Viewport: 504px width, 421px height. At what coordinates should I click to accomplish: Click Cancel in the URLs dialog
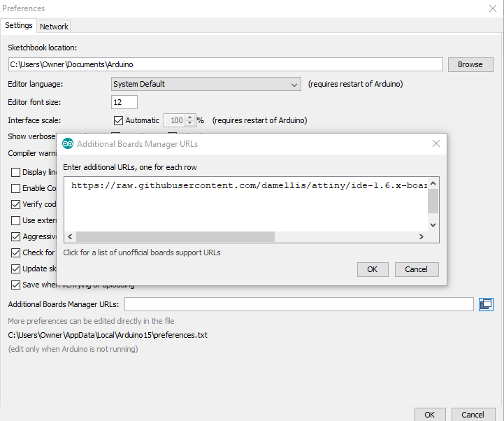coord(416,269)
